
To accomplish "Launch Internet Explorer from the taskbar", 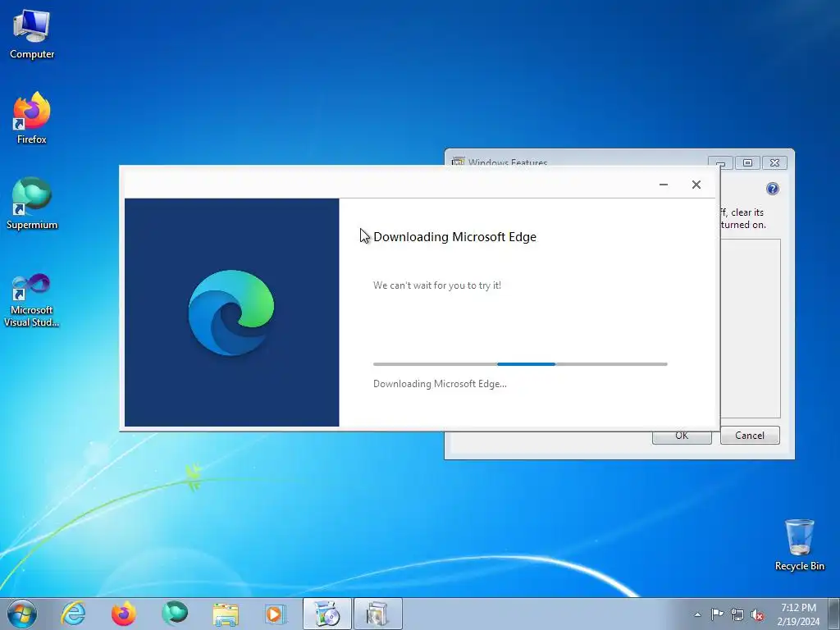I will tap(73, 614).
